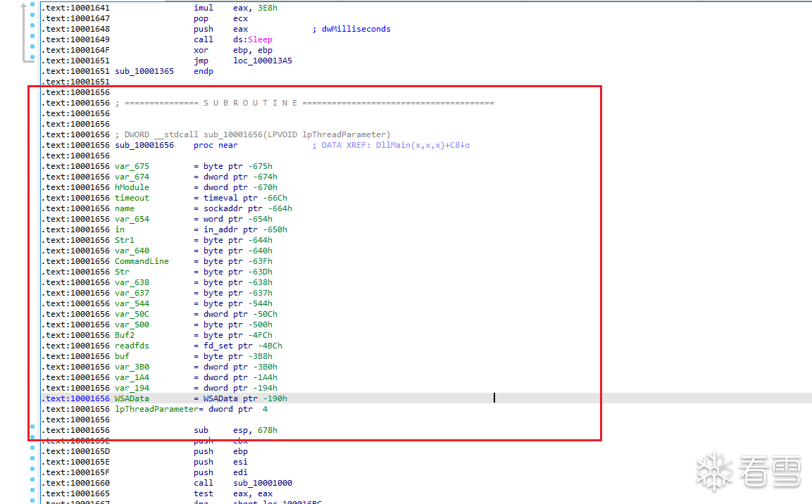Click breakpoint dot beside imul eax, 3E8h

click(33, 8)
